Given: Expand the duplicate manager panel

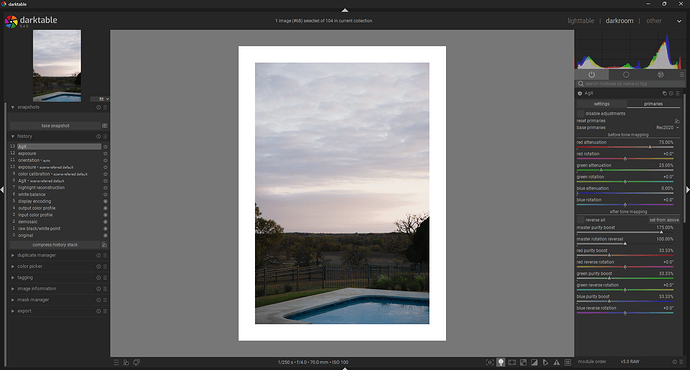Looking at the screenshot, I should pyautogui.click(x=13, y=255).
